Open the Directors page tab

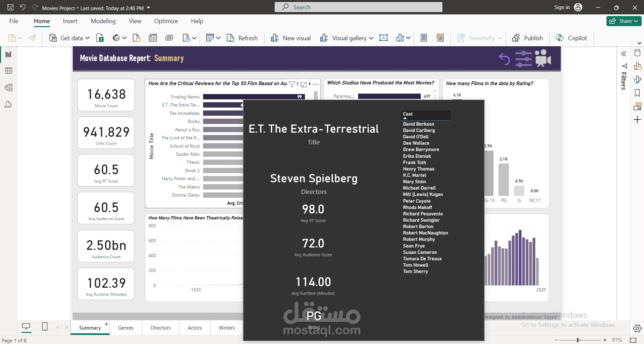(x=161, y=328)
